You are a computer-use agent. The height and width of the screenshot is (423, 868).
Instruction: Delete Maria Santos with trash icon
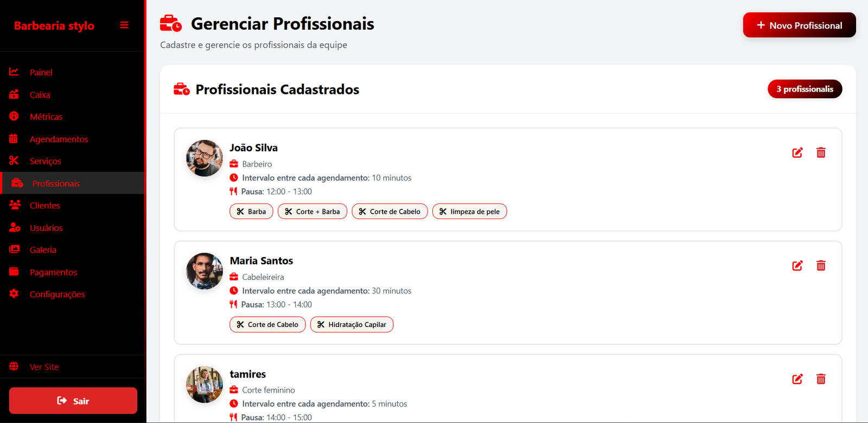821,266
